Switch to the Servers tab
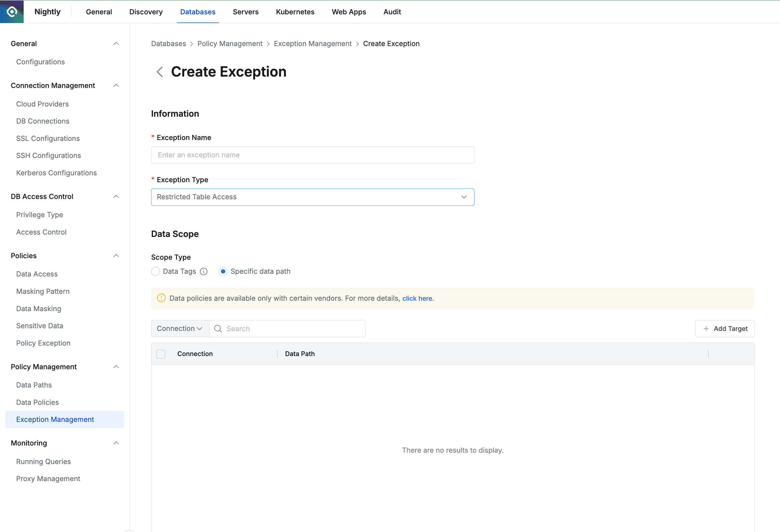Viewport: 780px width, 532px height. click(x=246, y=12)
